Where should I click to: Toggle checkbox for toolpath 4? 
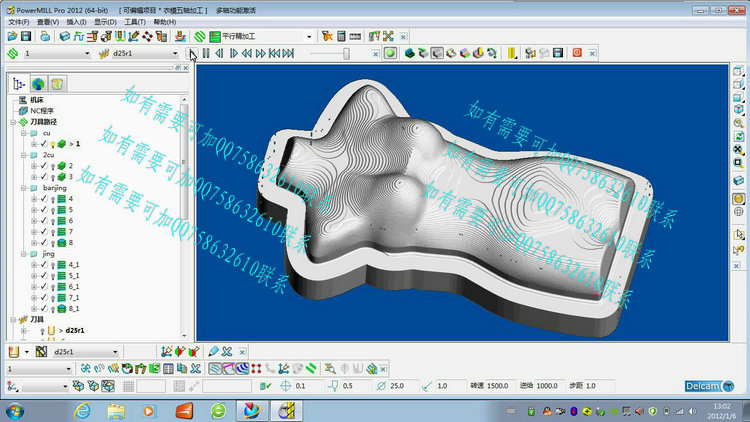point(44,199)
